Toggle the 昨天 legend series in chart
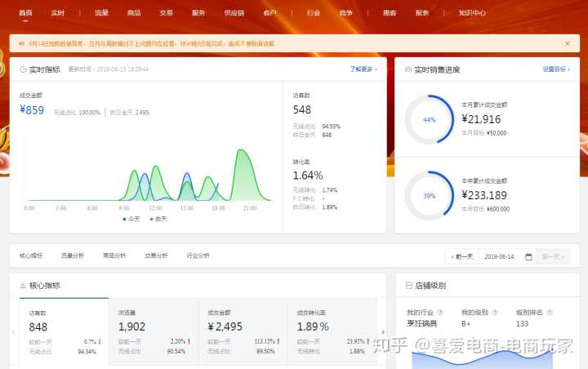 pos(158,219)
